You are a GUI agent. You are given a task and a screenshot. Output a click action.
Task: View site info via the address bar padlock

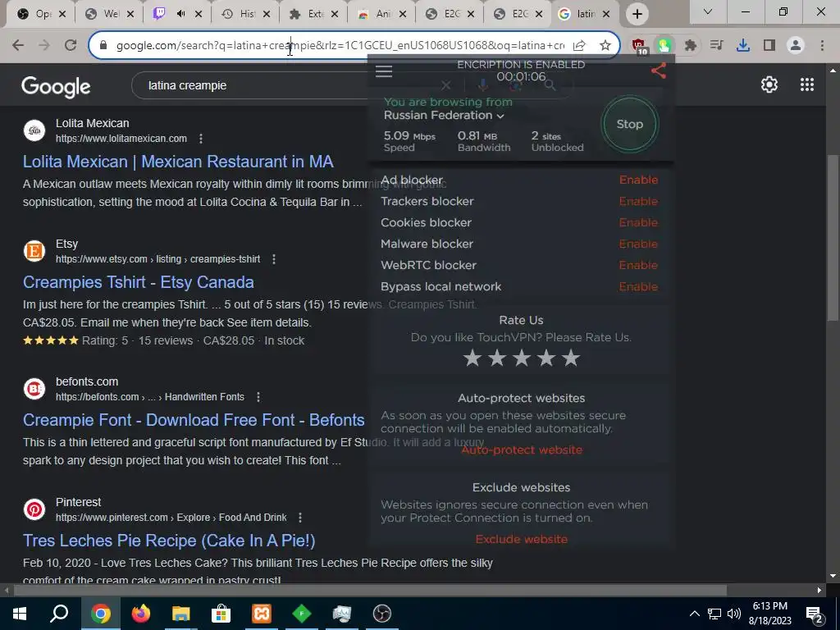click(x=103, y=46)
